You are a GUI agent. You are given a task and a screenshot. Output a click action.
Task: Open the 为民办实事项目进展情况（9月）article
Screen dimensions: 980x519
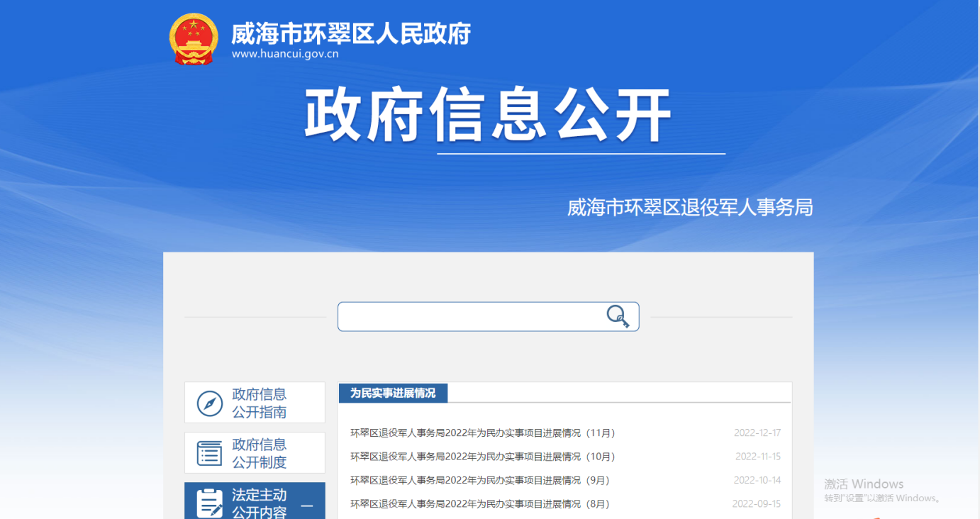[479, 480]
